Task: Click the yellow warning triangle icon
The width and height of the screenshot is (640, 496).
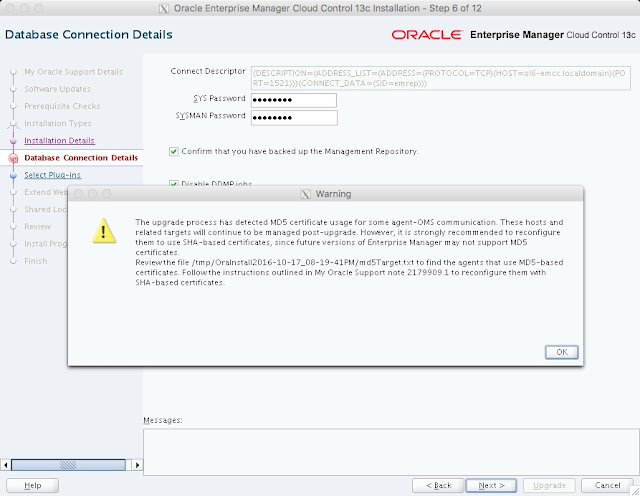Action: pos(104,231)
